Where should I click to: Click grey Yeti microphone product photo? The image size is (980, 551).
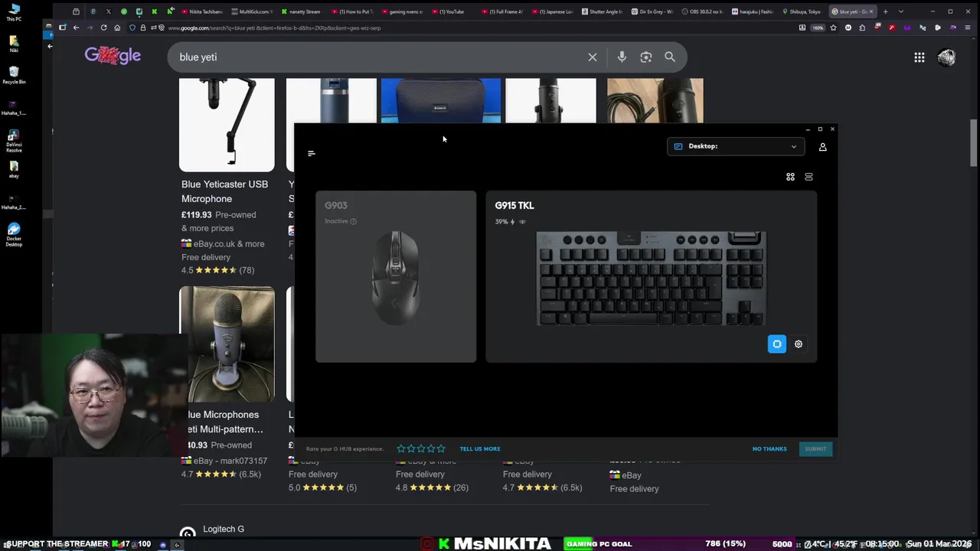pyautogui.click(x=227, y=344)
